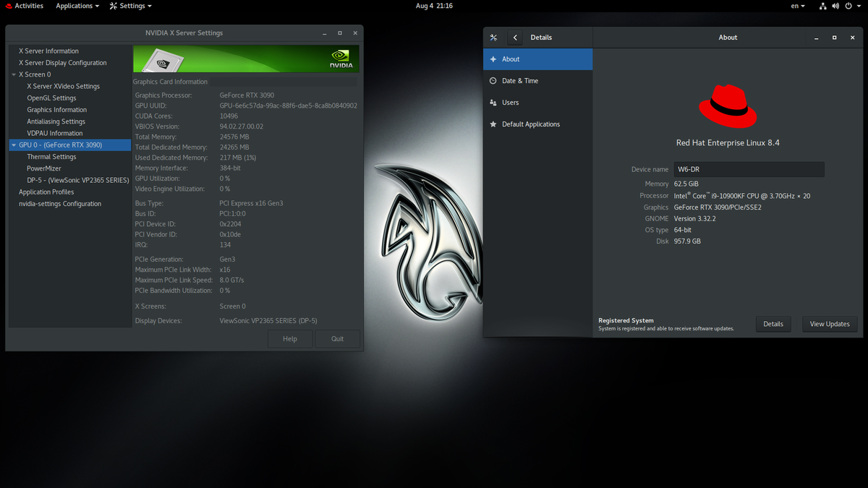Screen dimensions: 868x488
Task: Open X Server XVideo Settings
Action: click(x=64, y=86)
